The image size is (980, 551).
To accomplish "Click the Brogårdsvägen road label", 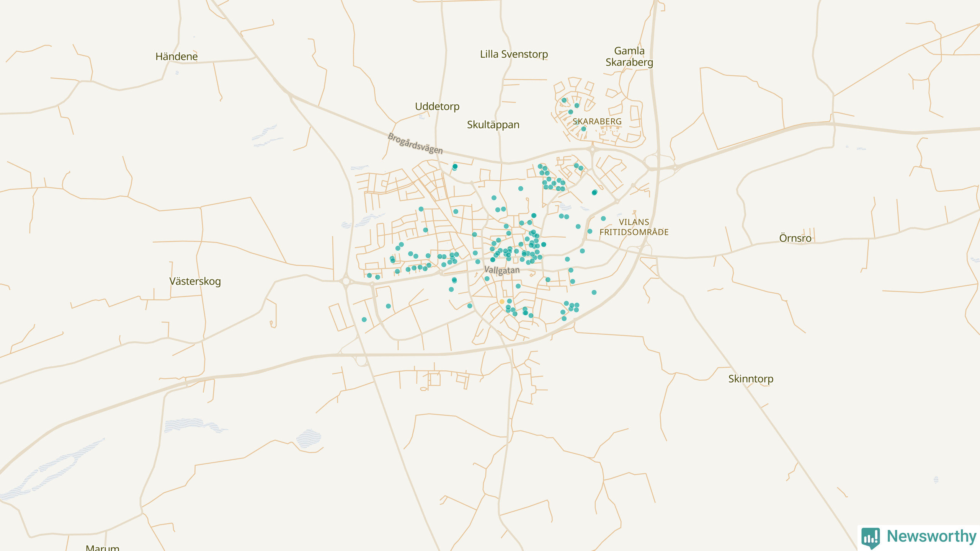I will 415,143.
